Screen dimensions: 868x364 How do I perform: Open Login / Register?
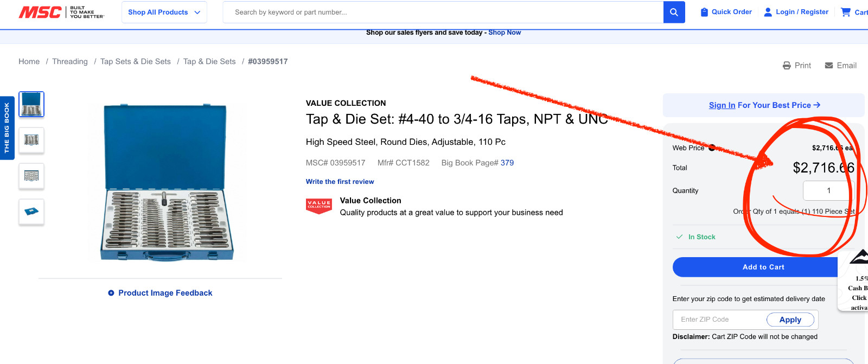tap(796, 12)
